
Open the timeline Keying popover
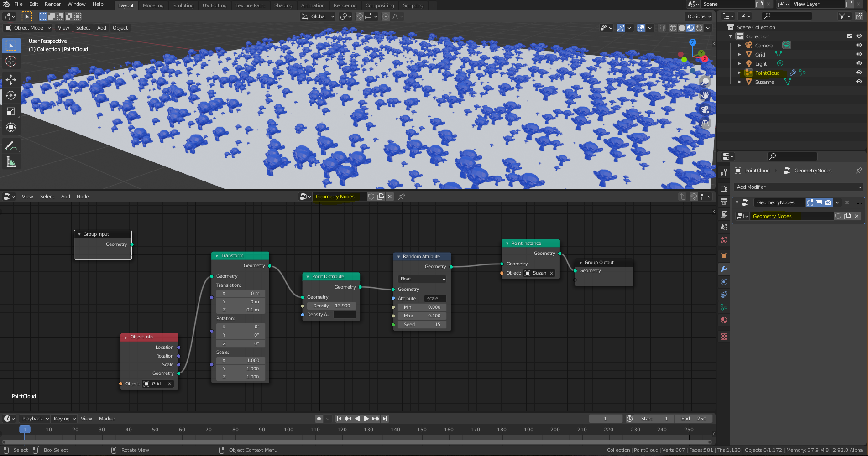pos(65,419)
